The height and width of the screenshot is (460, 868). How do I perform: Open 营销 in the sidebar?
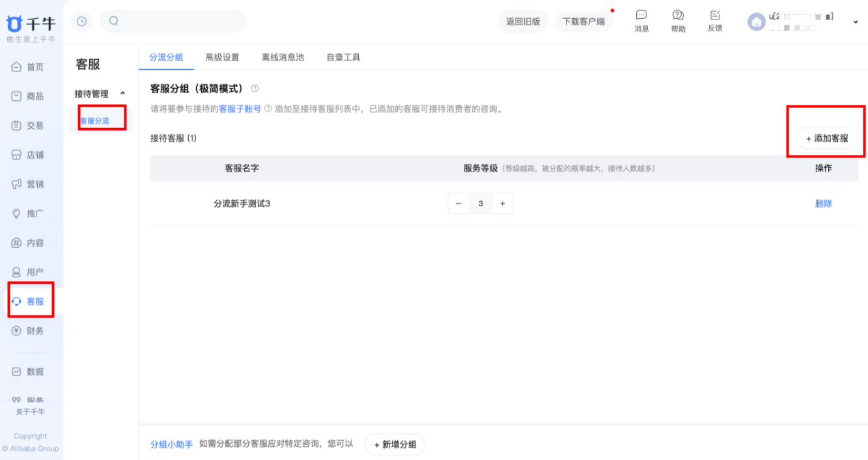coord(28,184)
